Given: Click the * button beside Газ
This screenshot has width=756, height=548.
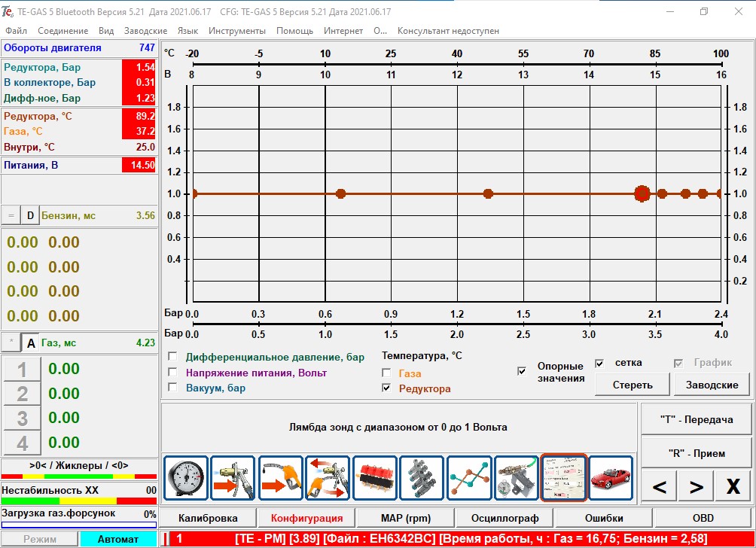Looking at the screenshot, I should pyautogui.click(x=11, y=342).
